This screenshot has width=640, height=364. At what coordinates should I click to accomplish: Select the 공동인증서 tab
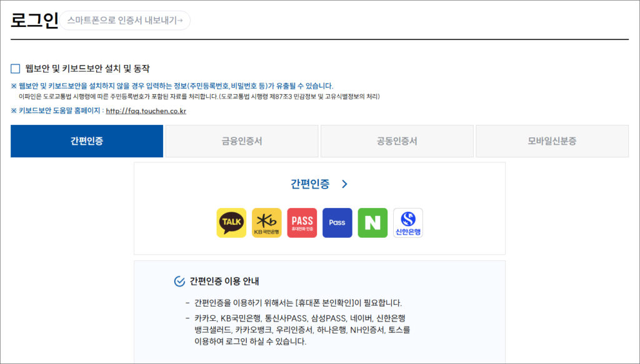tap(397, 141)
